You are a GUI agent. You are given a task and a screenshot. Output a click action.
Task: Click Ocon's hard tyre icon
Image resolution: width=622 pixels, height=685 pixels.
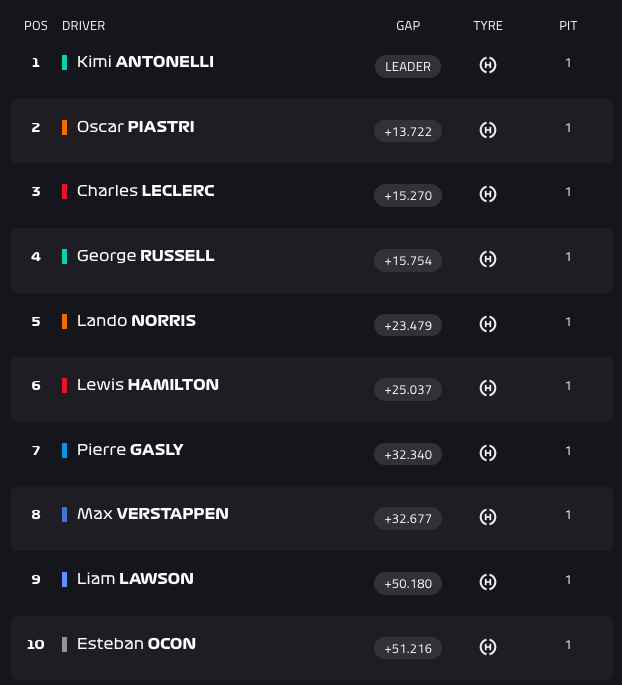click(487, 647)
